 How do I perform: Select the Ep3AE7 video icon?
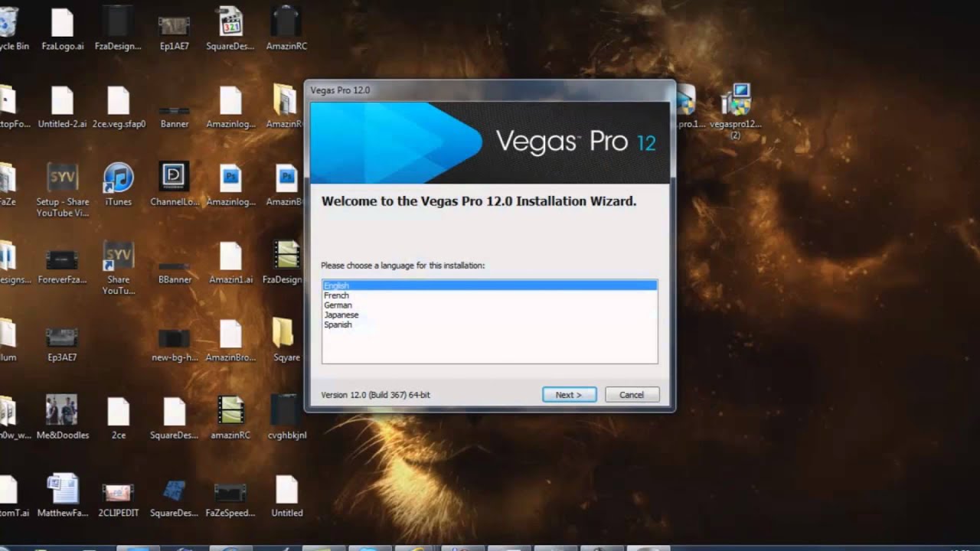(63, 345)
